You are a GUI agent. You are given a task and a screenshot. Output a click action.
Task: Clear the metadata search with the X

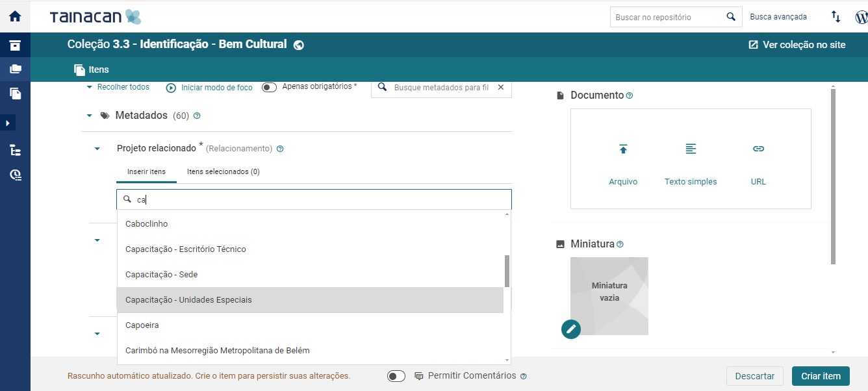pyautogui.click(x=500, y=87)
